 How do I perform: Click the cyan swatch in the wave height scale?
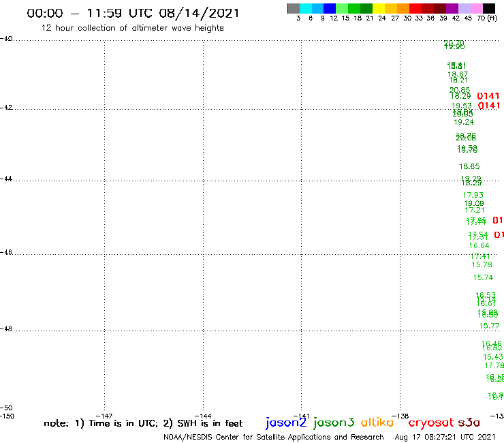[x=305, y=8]
